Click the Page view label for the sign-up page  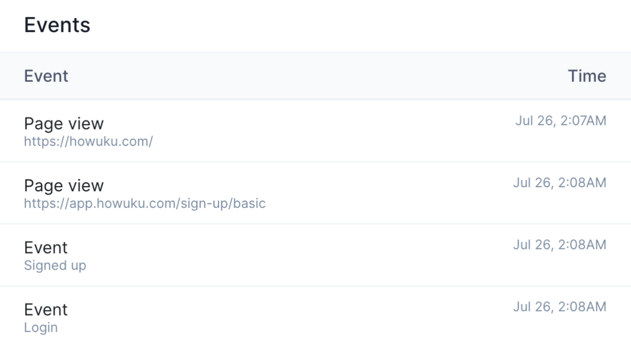coord(64,185)
